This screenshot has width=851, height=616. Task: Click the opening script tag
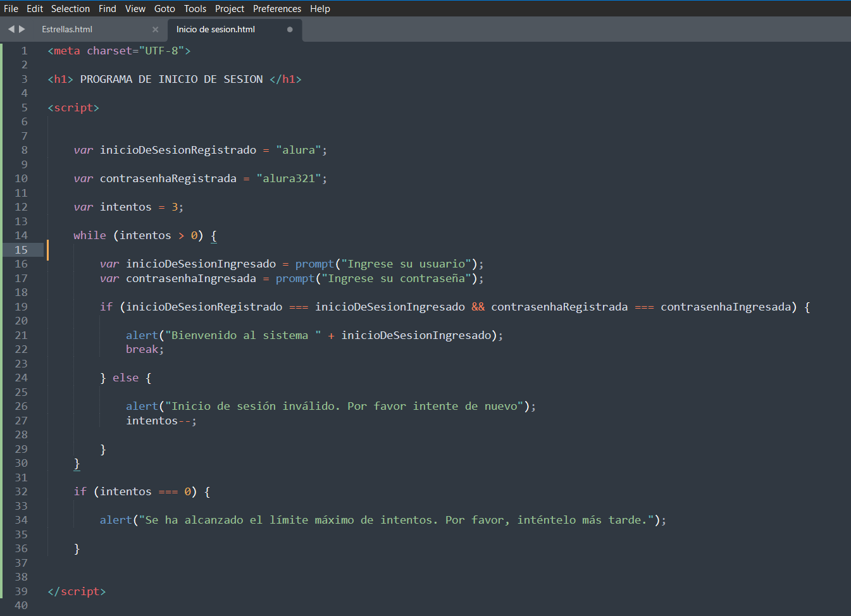(73, 108)
